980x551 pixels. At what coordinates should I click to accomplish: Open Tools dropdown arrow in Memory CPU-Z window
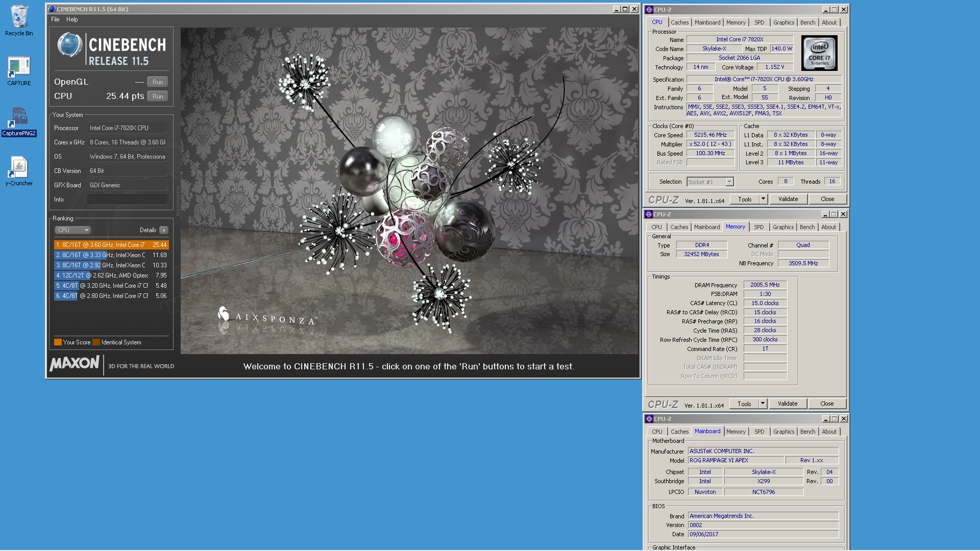[x=763, y=404]
